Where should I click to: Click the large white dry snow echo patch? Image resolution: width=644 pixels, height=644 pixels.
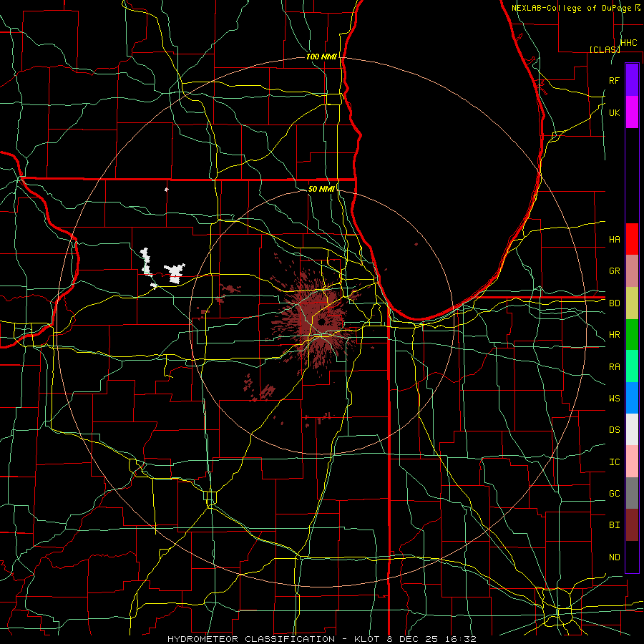click(175, 273)
